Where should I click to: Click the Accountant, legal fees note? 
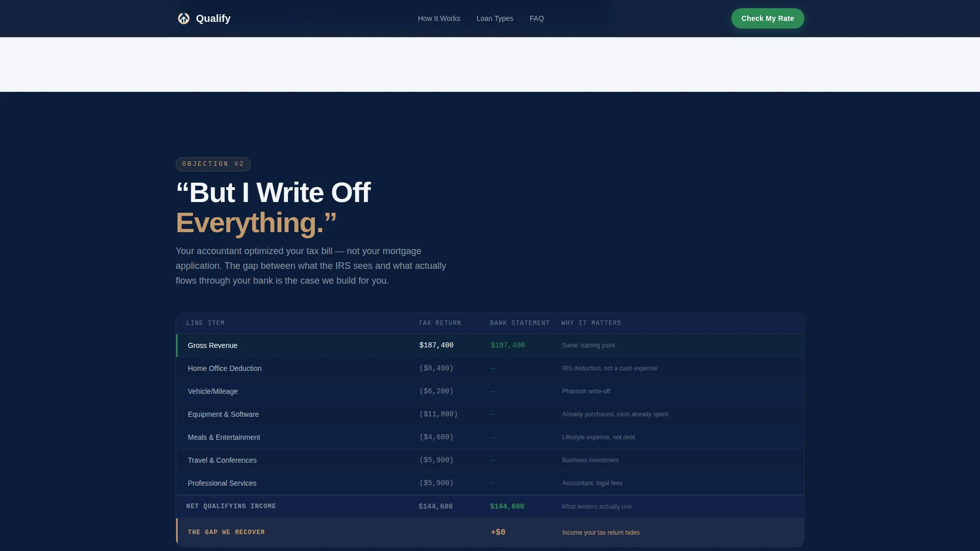pyautogui.click(x=592, y=483)
